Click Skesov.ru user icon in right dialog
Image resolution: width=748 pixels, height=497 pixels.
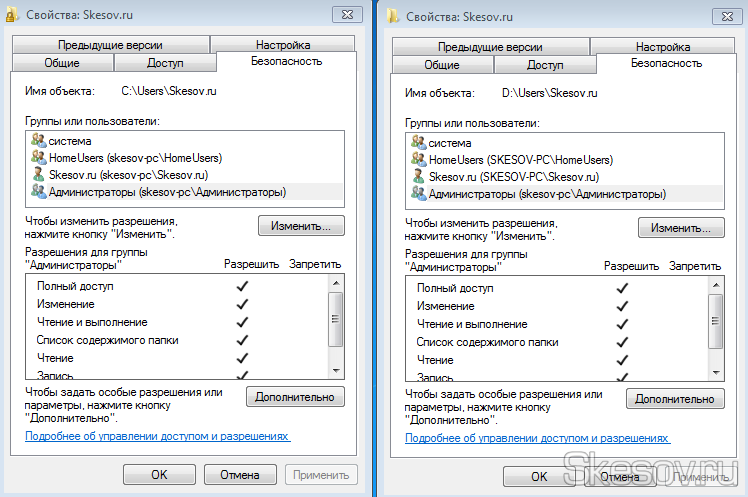pyautogui.click(x=419, y=176)
